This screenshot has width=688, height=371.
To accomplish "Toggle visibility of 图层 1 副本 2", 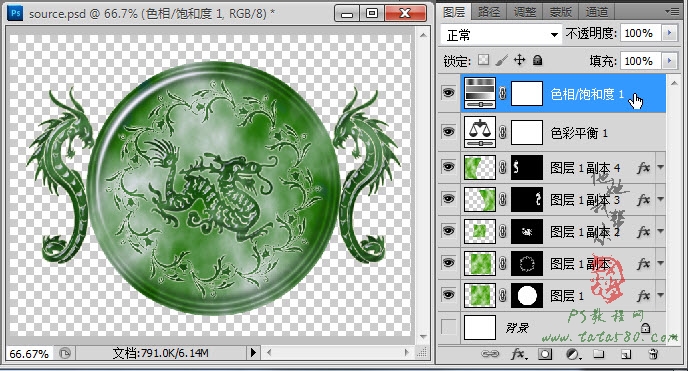I will click(448, 231).
